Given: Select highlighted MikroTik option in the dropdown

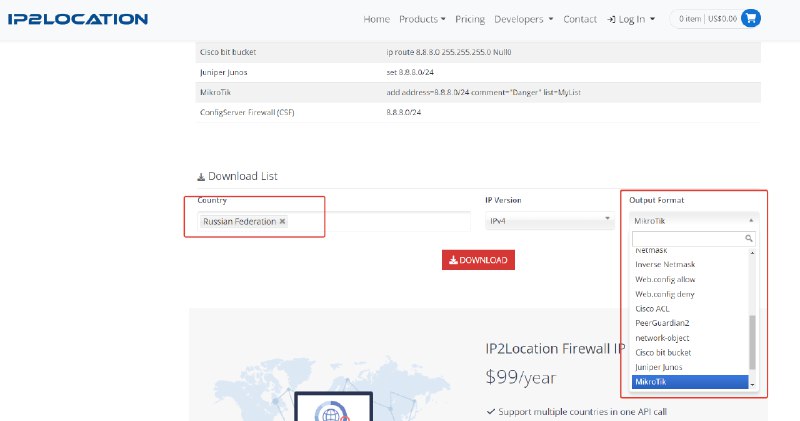Looking at the screenshot, I should click(690, 382).
